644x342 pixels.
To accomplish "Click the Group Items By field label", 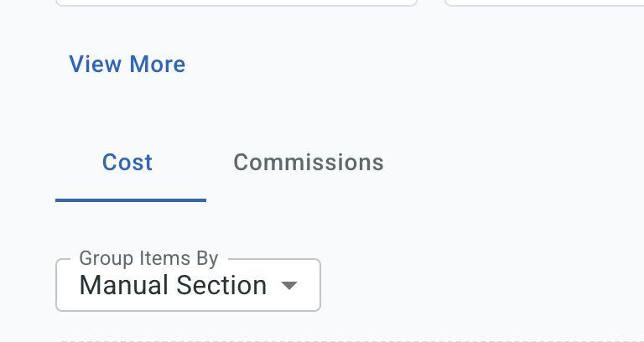I will point(148,258).
